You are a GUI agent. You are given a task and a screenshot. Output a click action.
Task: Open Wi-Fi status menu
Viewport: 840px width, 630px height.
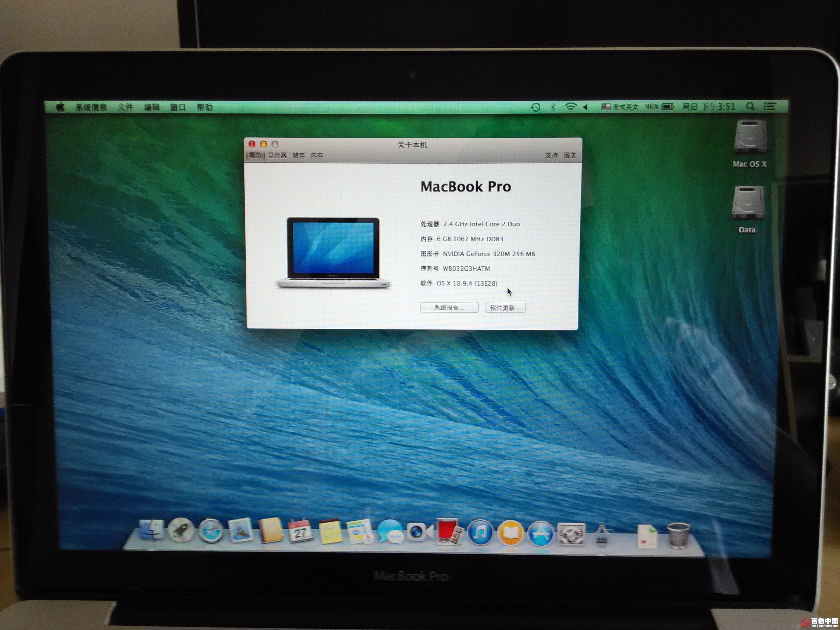[x=570, y=107]
